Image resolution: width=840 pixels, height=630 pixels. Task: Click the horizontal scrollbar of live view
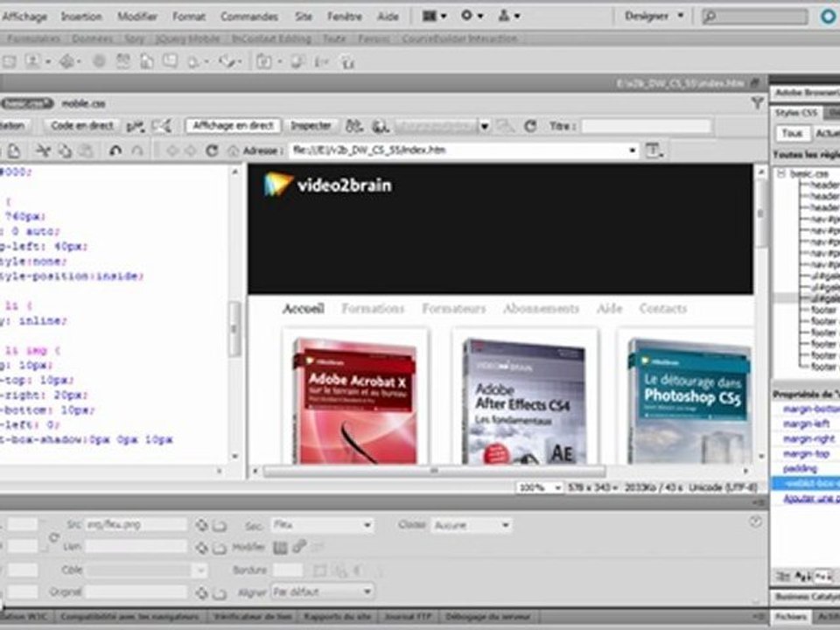coord(434,471)
